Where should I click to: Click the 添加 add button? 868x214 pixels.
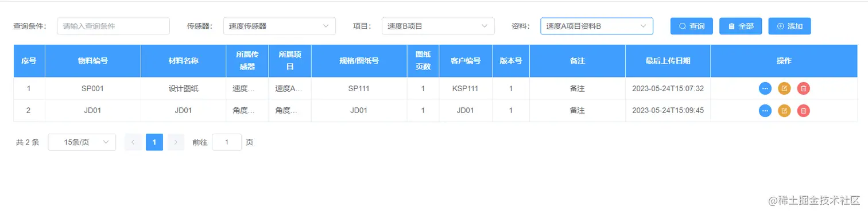click(789, 26)
